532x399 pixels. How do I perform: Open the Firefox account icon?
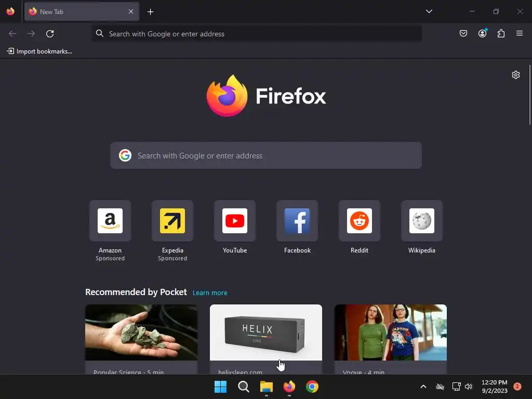[x=482, y=33]
